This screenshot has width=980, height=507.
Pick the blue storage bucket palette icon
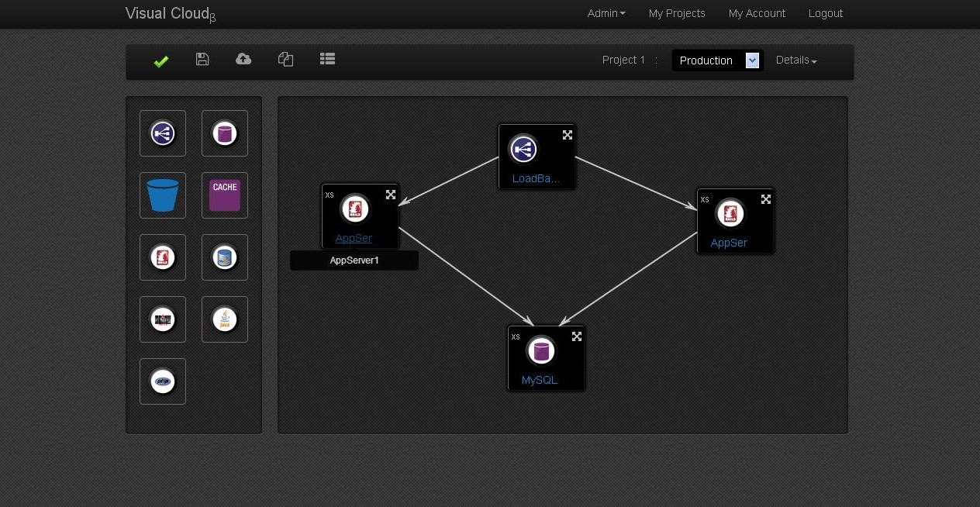pyautogui.click(x=163, y=195)
